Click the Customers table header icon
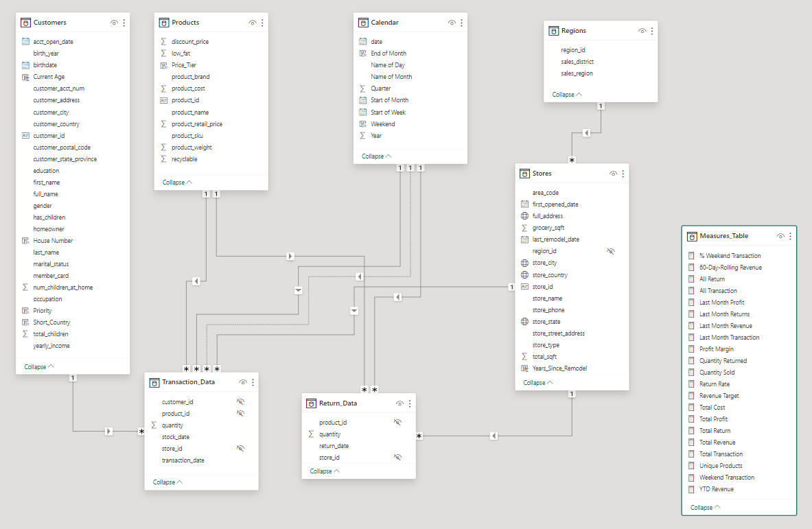812x529 pixels. 26,23
